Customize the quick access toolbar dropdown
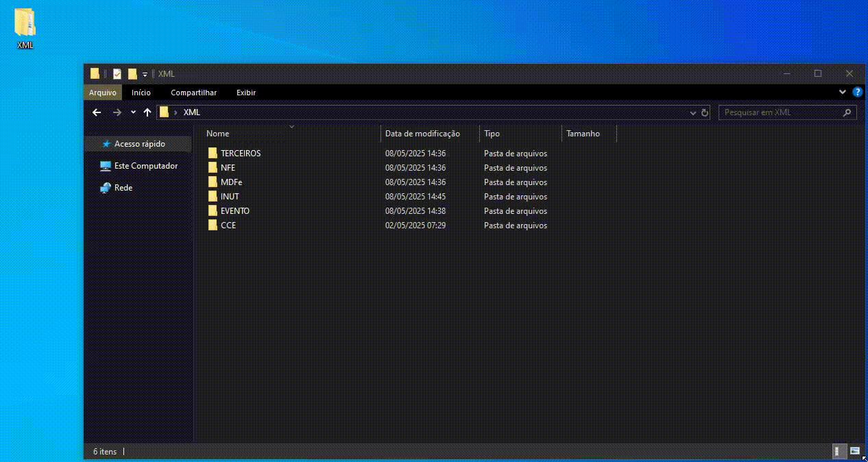 [x=145, y=74]
